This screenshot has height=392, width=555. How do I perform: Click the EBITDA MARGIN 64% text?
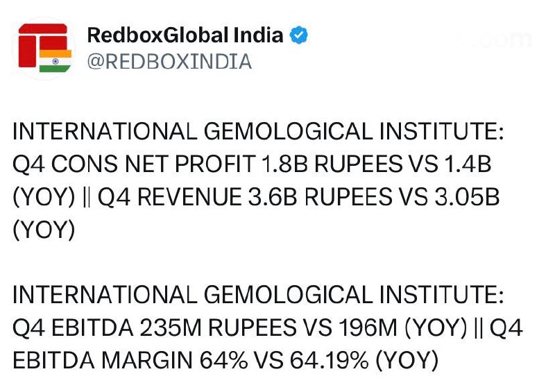(x=130, y=360)
